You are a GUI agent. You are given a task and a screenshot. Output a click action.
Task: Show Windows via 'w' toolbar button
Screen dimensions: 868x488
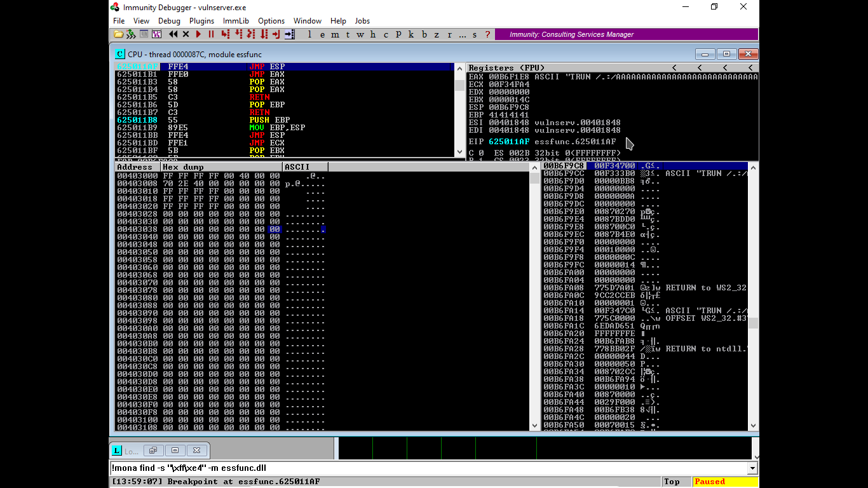pos(360,34)
